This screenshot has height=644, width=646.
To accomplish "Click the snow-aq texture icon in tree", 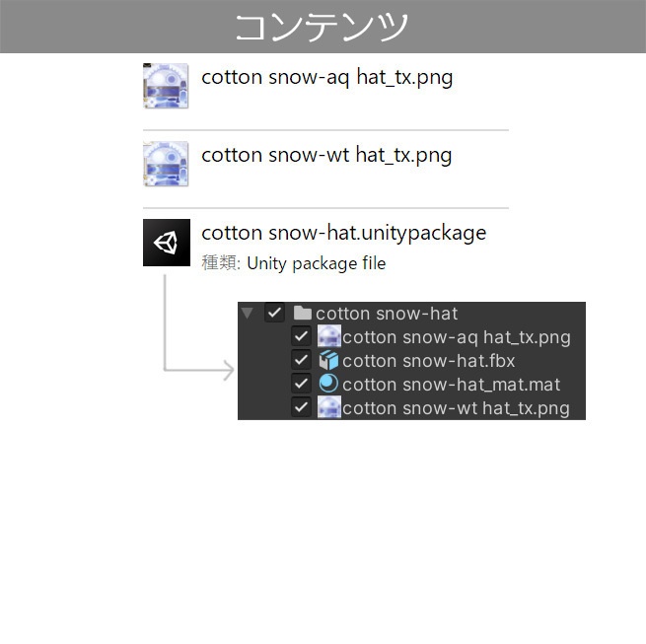I will click(329, 337).
